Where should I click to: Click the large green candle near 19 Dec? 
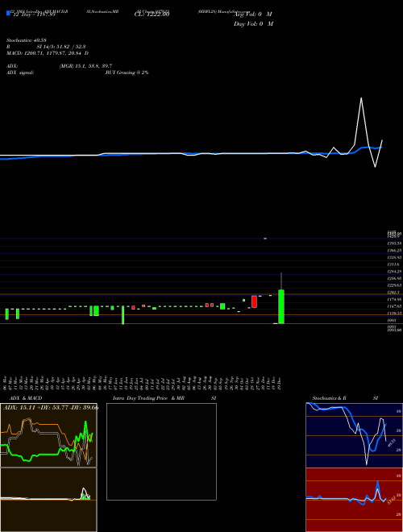click(281, 306)
